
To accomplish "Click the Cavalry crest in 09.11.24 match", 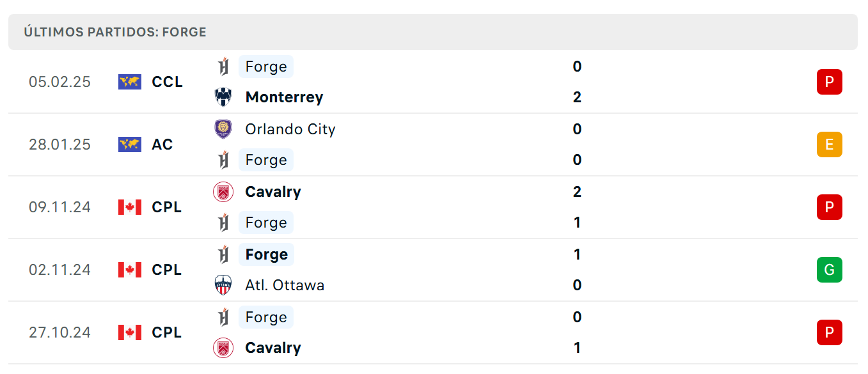I will (223, 192).
